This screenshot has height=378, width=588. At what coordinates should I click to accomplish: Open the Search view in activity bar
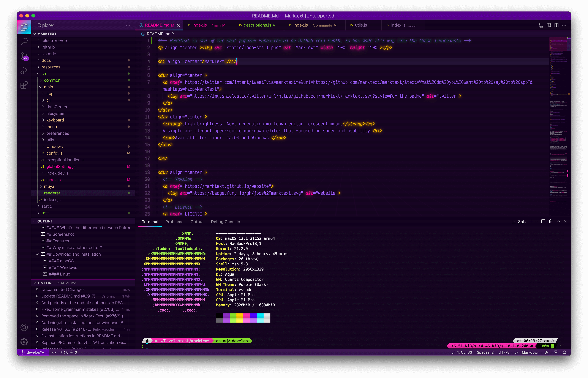(x=24, y=41)
